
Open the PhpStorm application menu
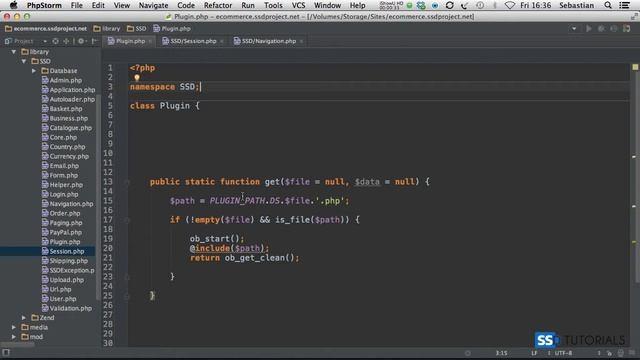(x=44, y=5)
